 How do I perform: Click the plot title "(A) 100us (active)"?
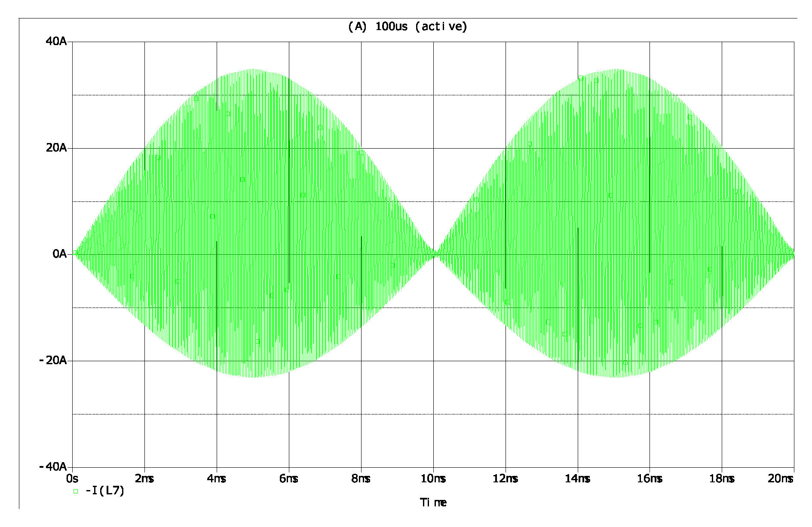(407, 27)
